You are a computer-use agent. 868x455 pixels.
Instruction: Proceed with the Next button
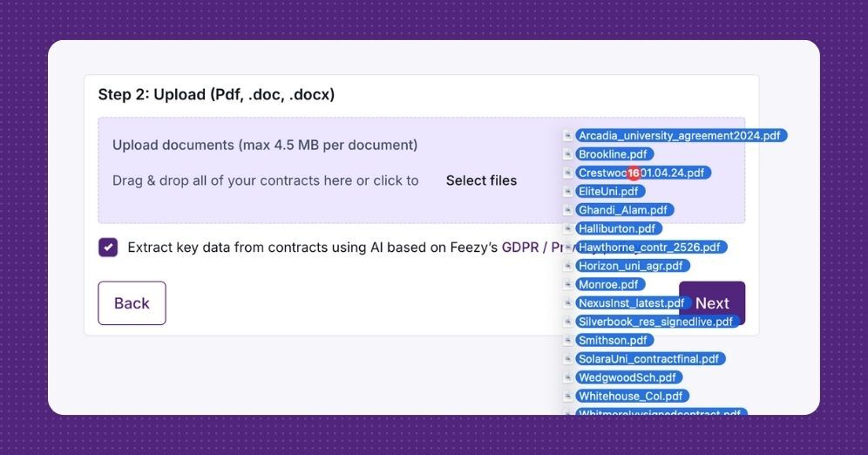(712, 302)
